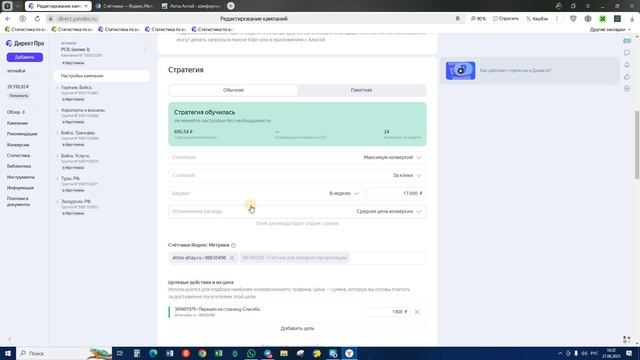The width and height of the screenshot is (640, 360).
Task: Click the 17 000 ₽ budget field
Action: tap(396, 193)
